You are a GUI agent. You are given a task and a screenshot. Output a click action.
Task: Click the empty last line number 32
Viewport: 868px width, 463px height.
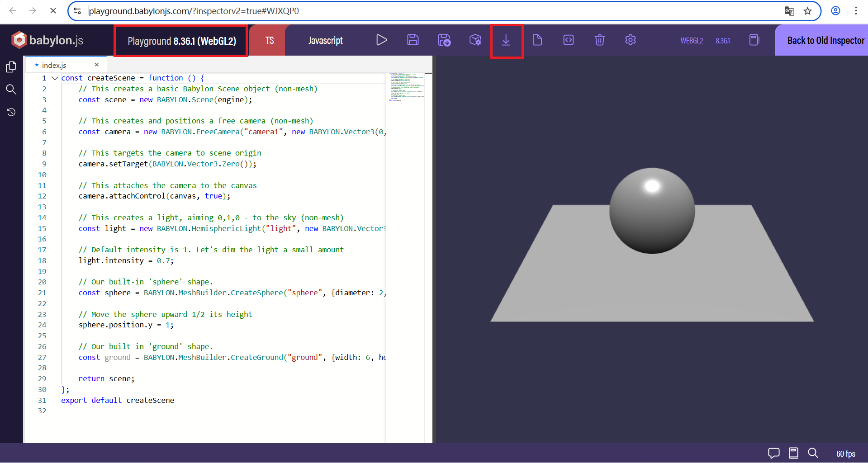pos(42,411)
